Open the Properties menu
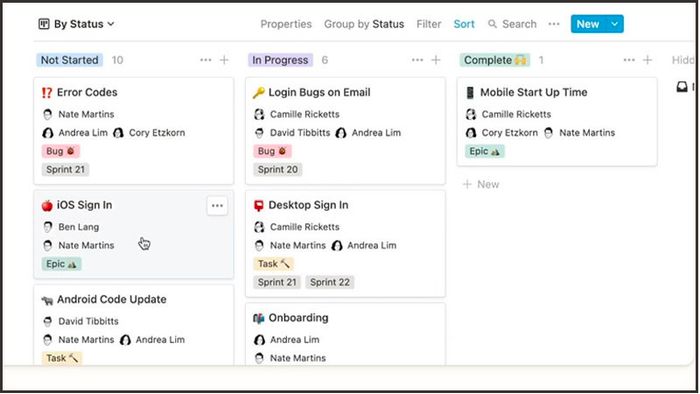700x394 pixels. coord(286,24)
